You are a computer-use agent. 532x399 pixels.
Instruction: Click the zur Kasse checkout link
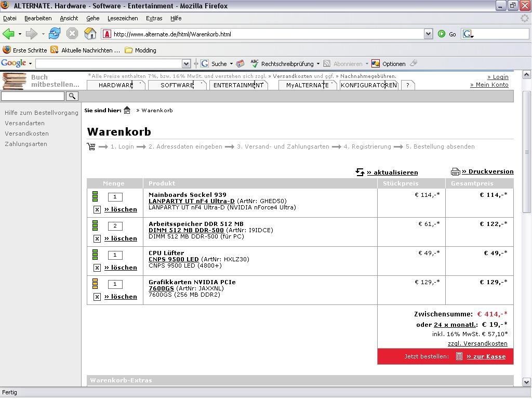point(486,356)
